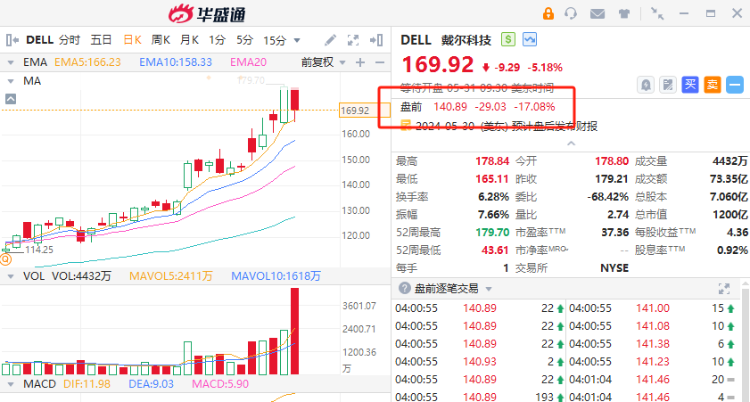Open the mail envelope messages icon
This screenshot has width=750, height=402.
(597, 14)
